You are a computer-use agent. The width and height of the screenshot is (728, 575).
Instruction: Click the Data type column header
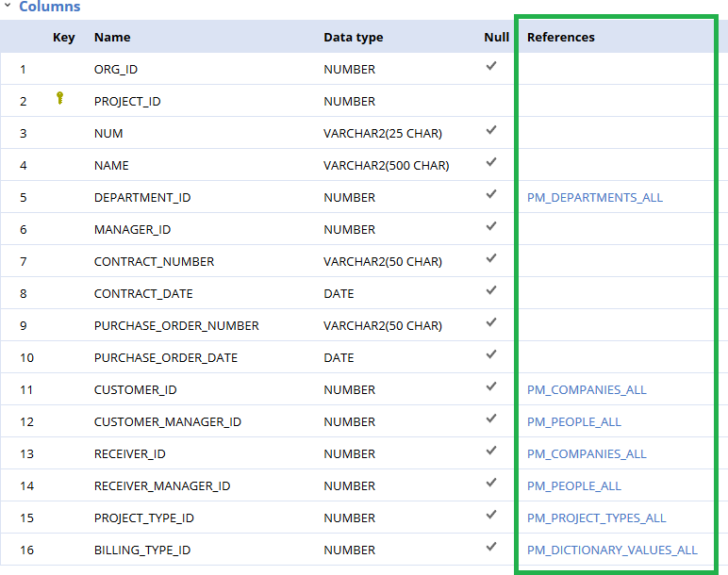353,37
